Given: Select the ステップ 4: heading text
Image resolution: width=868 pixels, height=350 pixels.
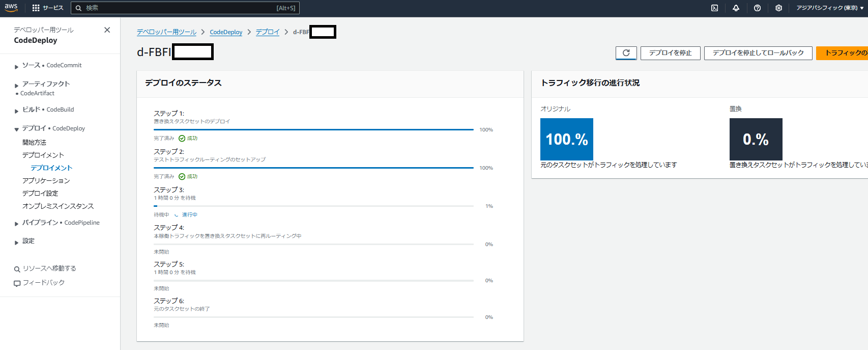Looking at the screenshot, I should click(169, 228).
